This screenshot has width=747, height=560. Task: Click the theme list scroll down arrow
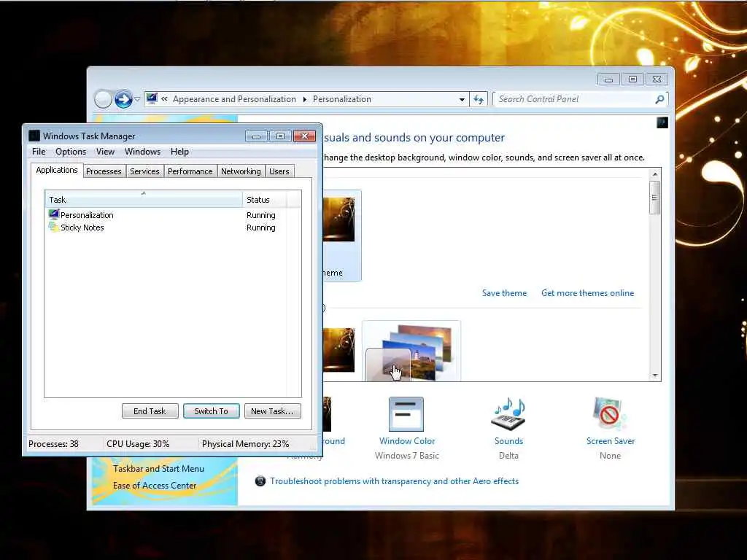pyautogui.click(x=655, y=376)
